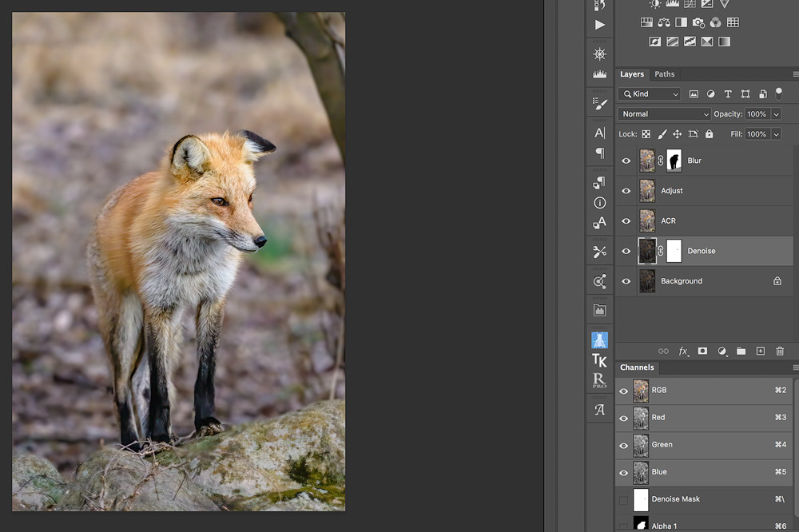Switch to the Paths tab
This screenshot has height=532, width=799.
pos(665,74)
